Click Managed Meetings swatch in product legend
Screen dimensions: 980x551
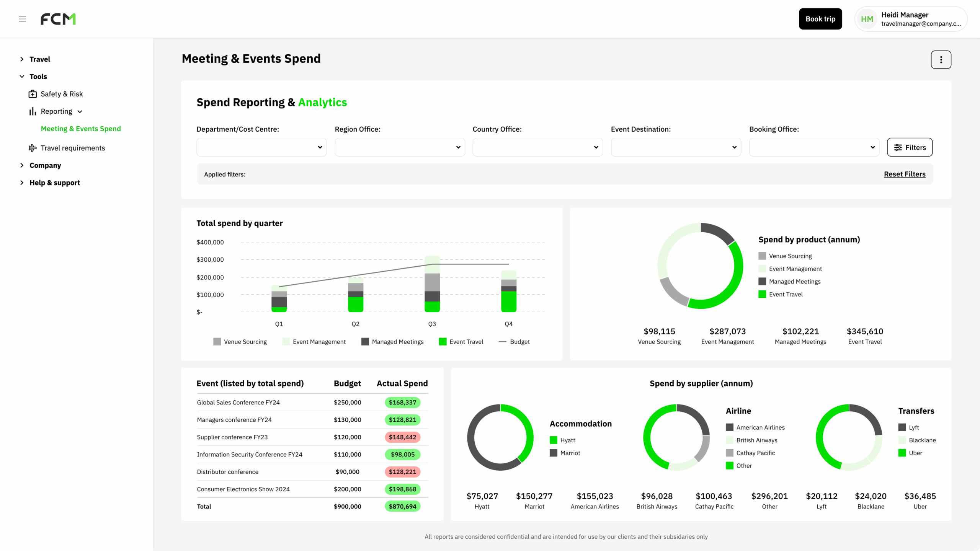click(762, 282)
